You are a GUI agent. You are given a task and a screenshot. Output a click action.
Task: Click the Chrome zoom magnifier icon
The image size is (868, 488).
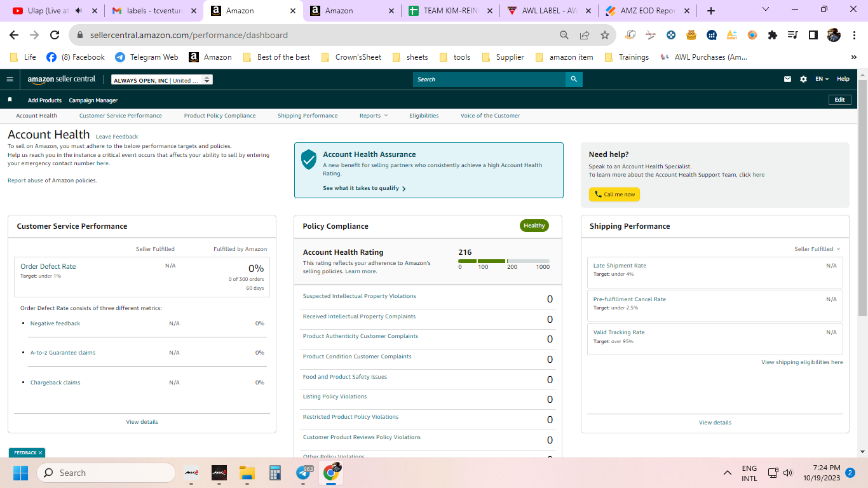click(x=564, y=35)
